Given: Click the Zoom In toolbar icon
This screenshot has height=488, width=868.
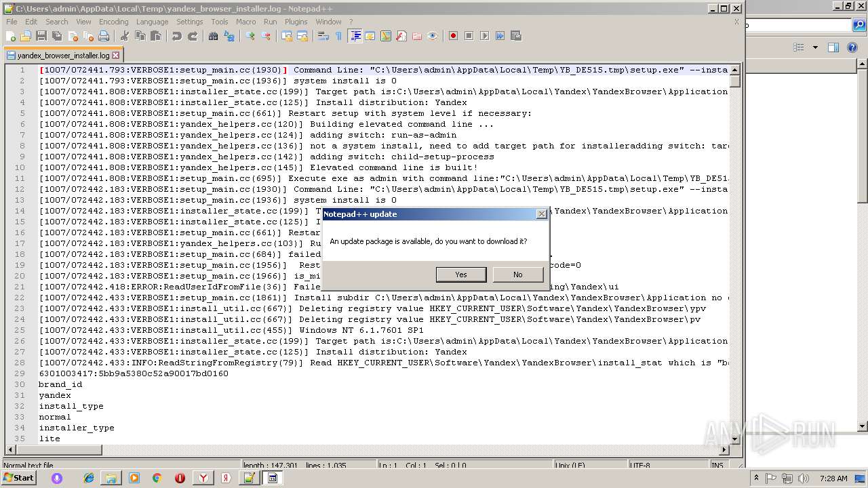Looking at the screenshot, I should (x=250, y=36).
